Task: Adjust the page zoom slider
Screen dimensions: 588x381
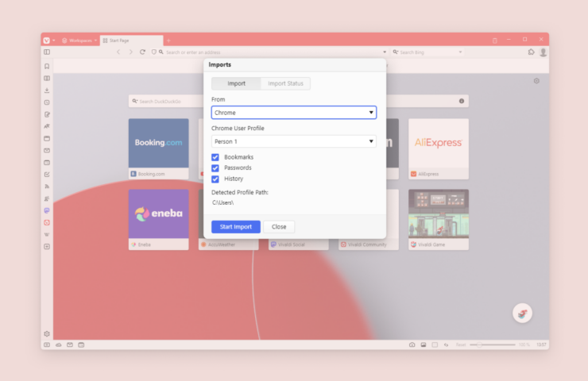Action: pos(493,344)
